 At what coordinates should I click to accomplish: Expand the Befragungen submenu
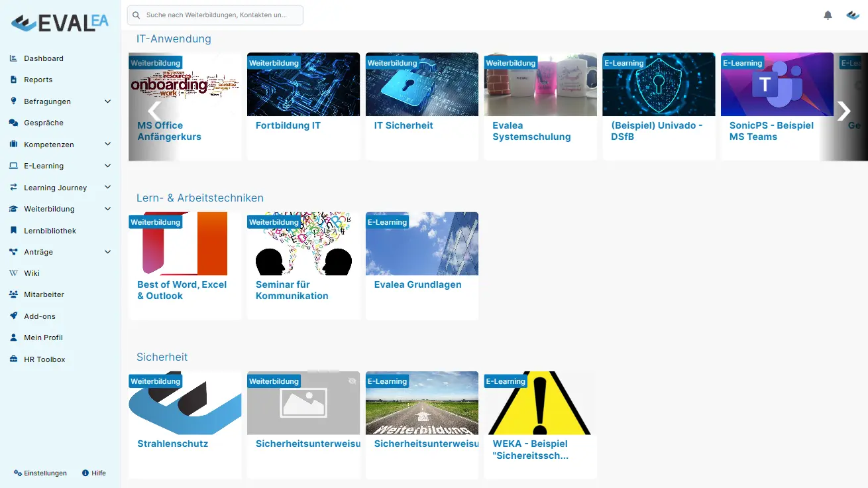108,101
